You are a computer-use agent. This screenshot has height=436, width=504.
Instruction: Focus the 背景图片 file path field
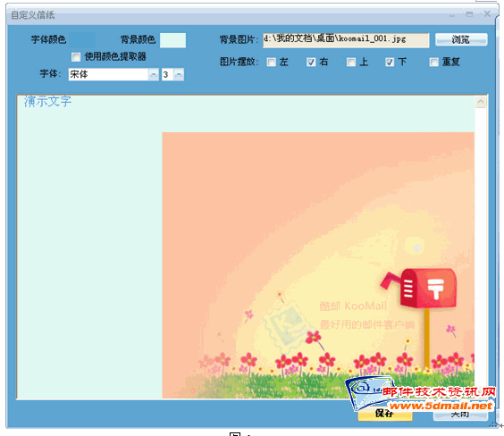(346, 40)
